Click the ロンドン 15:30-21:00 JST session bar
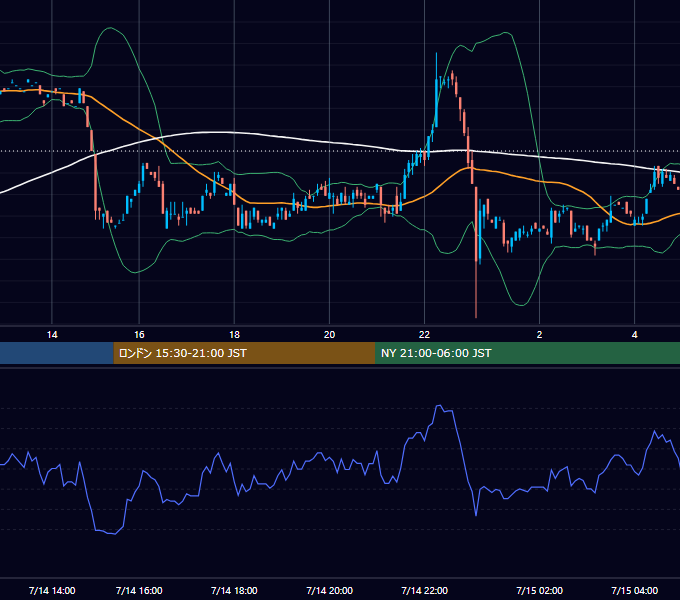 pos(244,353)
